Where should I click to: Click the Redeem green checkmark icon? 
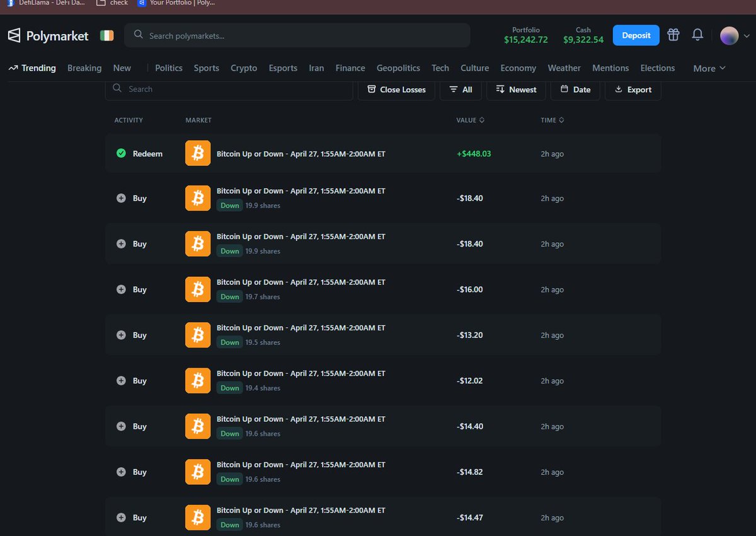click(x=121, y=153)
